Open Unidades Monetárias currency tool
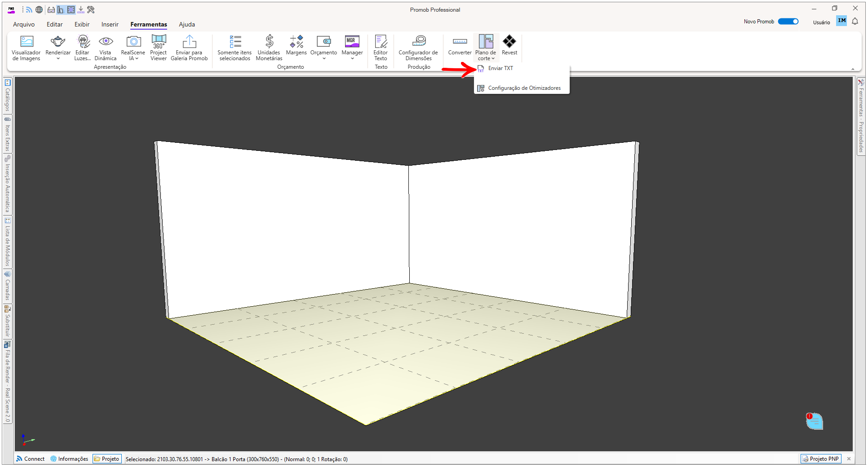The width and height of the screenshot is (868, 467). click(269, 48)
